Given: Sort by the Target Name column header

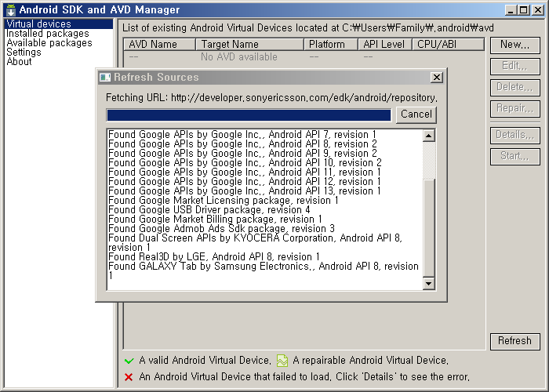Looking at the screenshot, I should 249,45.
